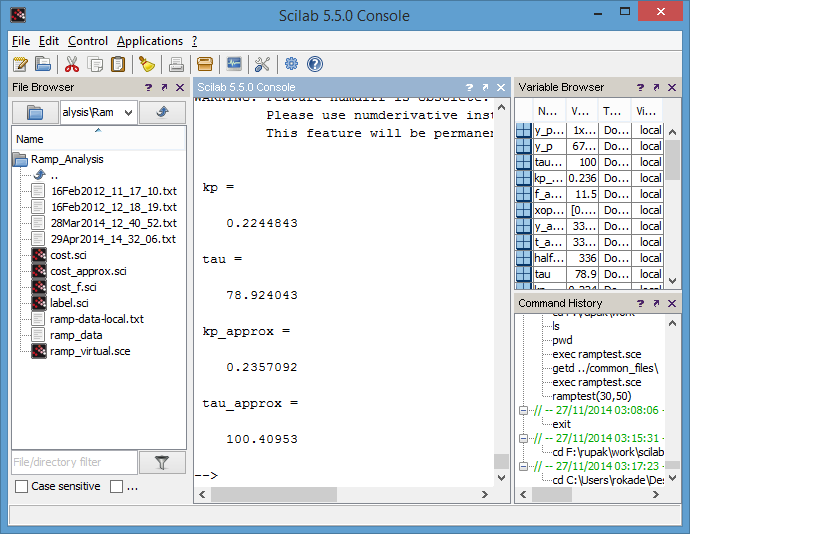
Task: Select file 28Mar2014_12_40_52.txt
Action: [114, 223]
